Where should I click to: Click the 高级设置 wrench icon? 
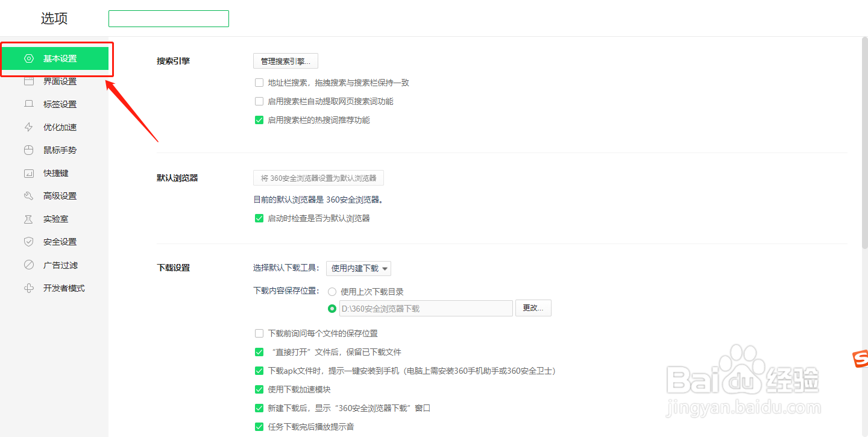pyautogui.click(x=28, y=196)
